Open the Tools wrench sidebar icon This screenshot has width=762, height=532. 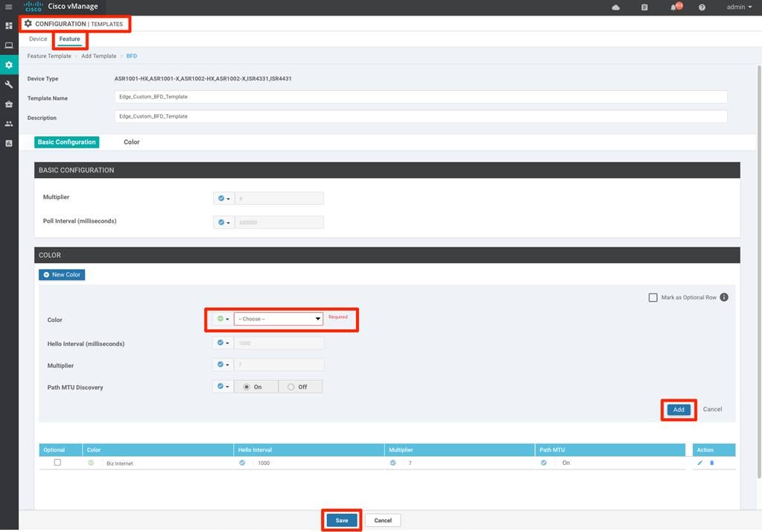click(9, 84)
